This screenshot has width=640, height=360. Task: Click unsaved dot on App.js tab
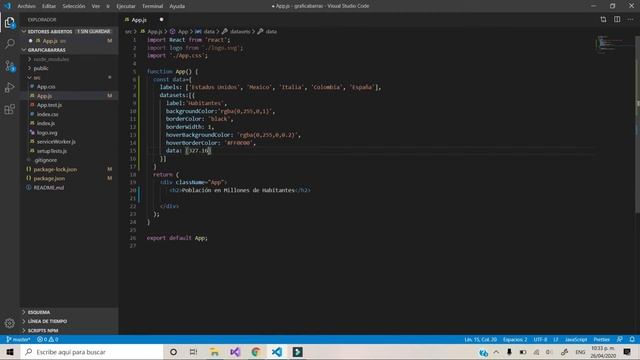click(162, 19)
